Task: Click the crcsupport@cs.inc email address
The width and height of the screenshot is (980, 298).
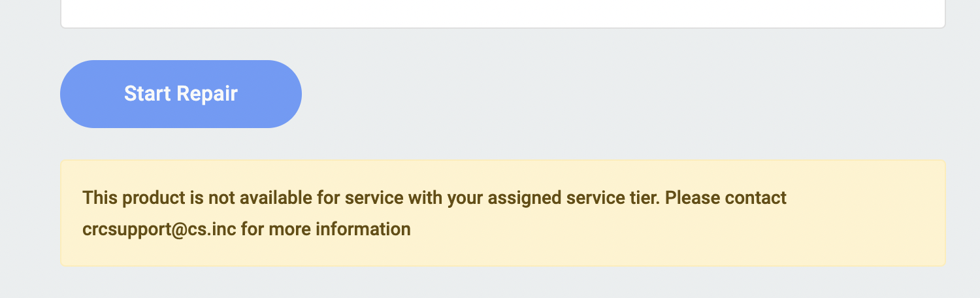Action: (159, 229)
